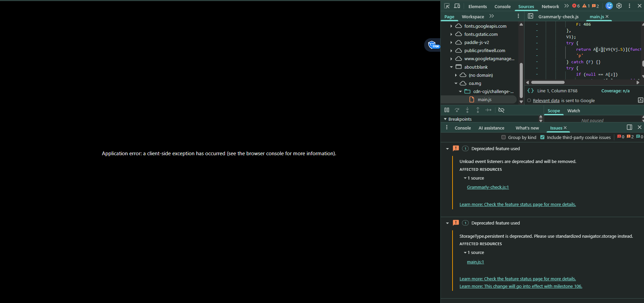
Task: Close the Issues drawer tab
Action: tap(565, 128)
